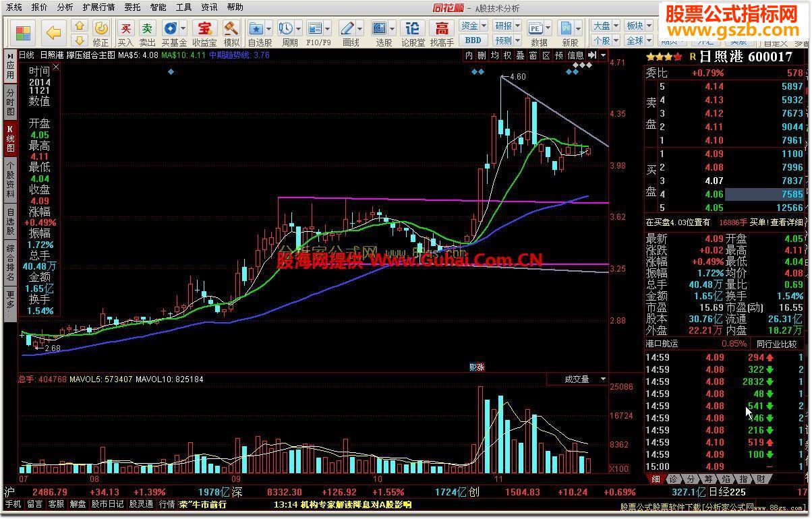The image size is (812, 519).
Task: Click the BBD toolbar button
Action: (473, 40)
